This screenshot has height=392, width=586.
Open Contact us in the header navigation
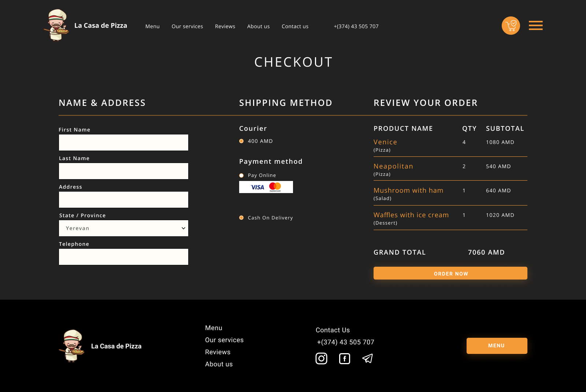295,26
